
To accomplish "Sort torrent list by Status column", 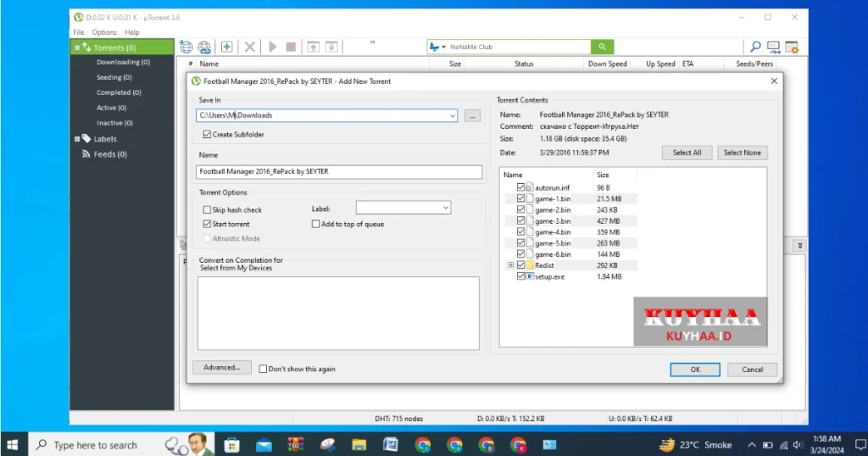I will [524, 64].
